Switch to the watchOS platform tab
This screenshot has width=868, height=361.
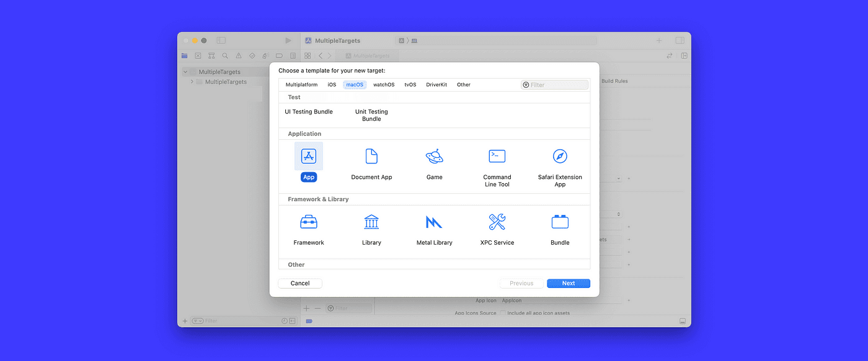[x=384, y=84]
